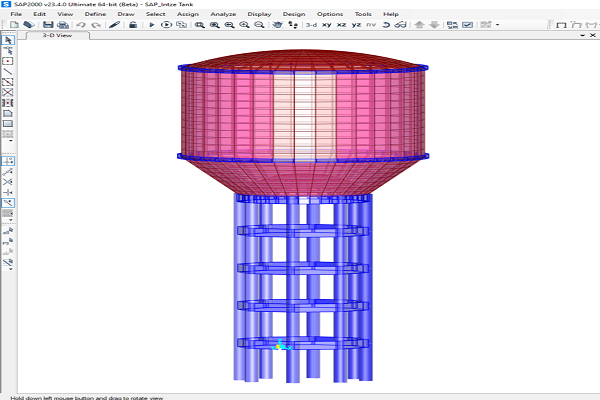This screenshot has width=600, height=400.
Task: Select the pointer tool in left toolbar
Action: click(x=8, y=40)
